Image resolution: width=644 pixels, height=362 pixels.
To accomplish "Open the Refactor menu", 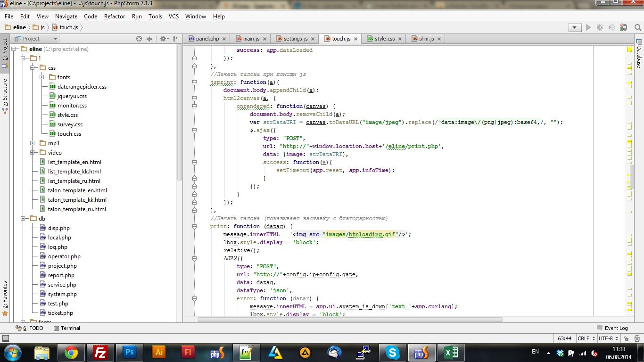I will pyautogui.click(x=115, y=16).
